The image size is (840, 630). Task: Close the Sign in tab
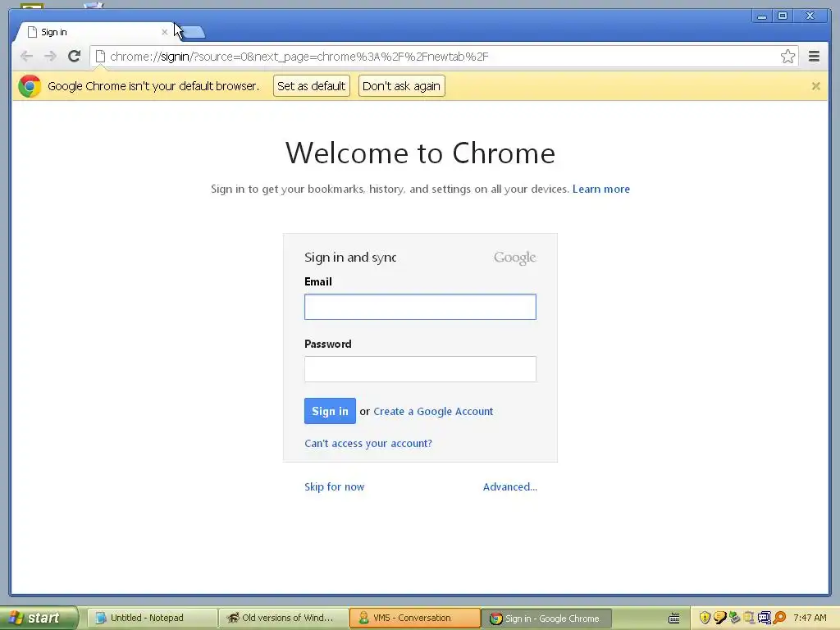[x=164, y=32]
